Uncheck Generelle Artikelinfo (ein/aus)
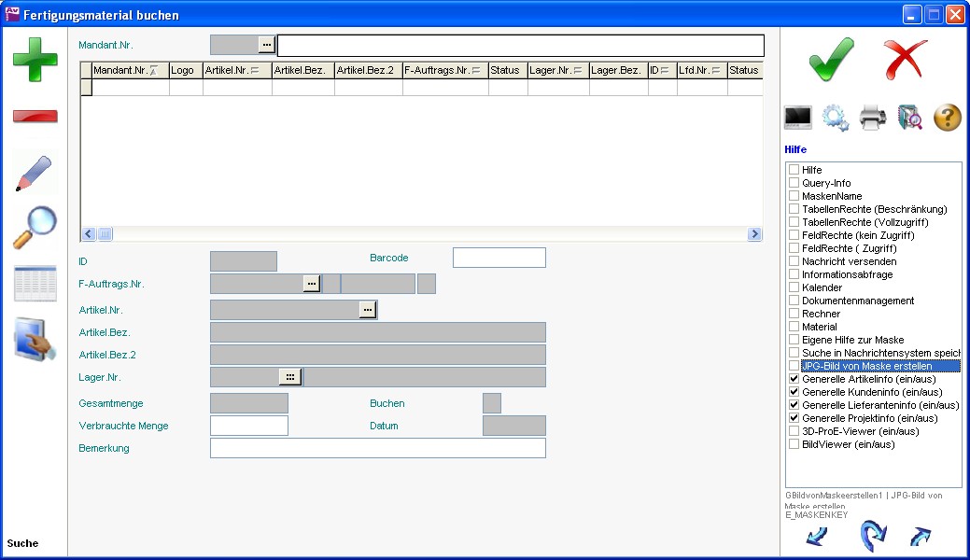Screen dimensions: 970x560 [x=794, y=379]
